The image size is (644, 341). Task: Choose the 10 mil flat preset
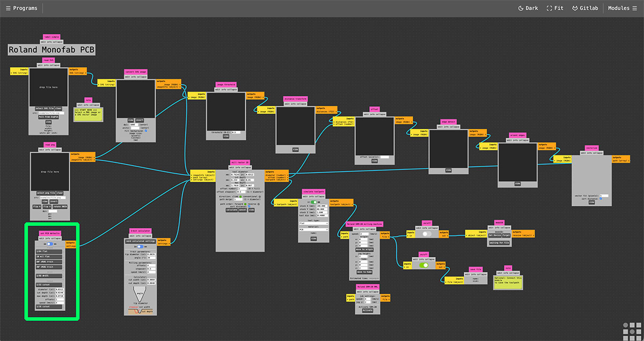[x=49, y=256]
